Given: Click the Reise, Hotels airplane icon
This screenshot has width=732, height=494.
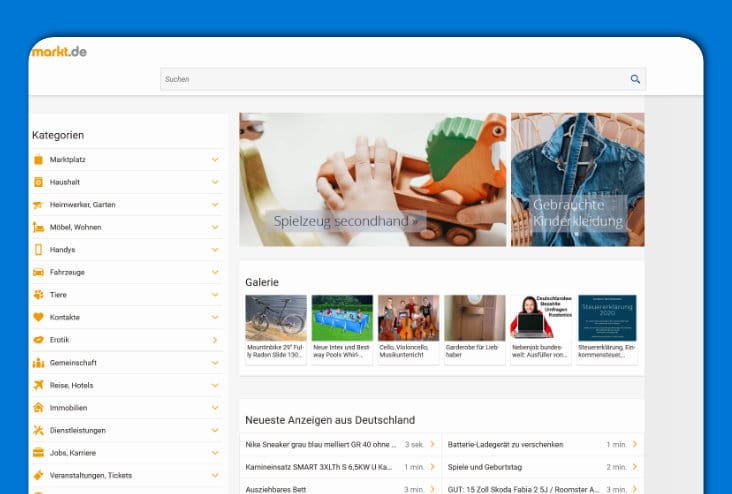Looking at the screenshot, I should pos(38,385).
